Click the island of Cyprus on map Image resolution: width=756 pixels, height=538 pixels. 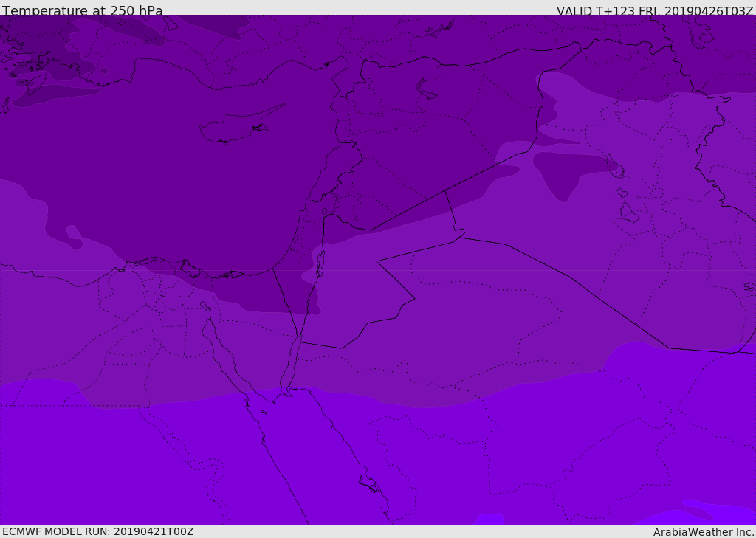241,125
